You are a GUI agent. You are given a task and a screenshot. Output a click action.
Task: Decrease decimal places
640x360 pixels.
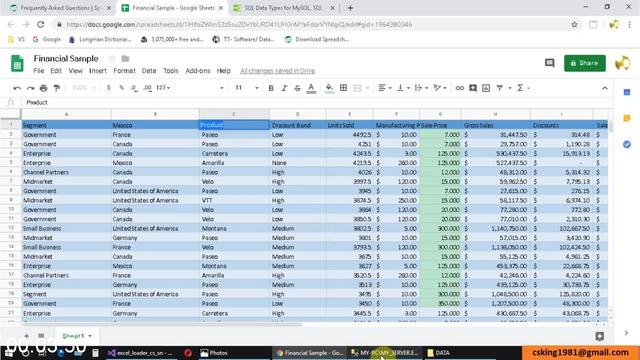[134, 88]
